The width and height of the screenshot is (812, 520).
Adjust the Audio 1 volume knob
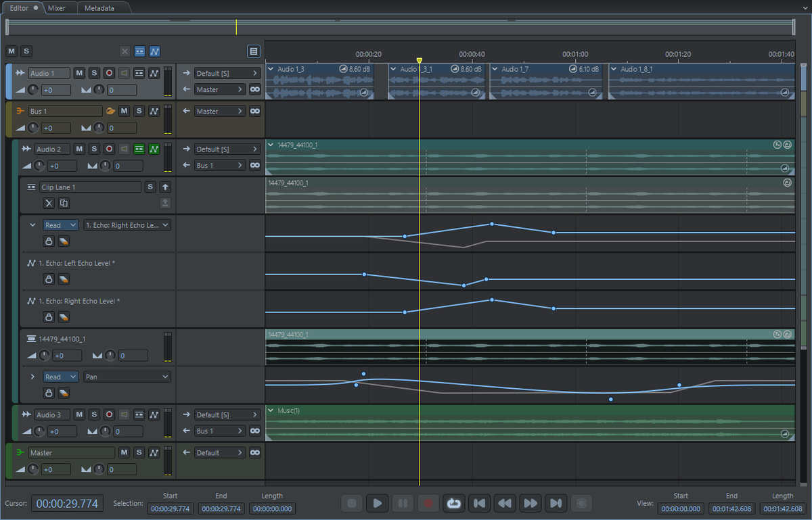tap(33, 90)
